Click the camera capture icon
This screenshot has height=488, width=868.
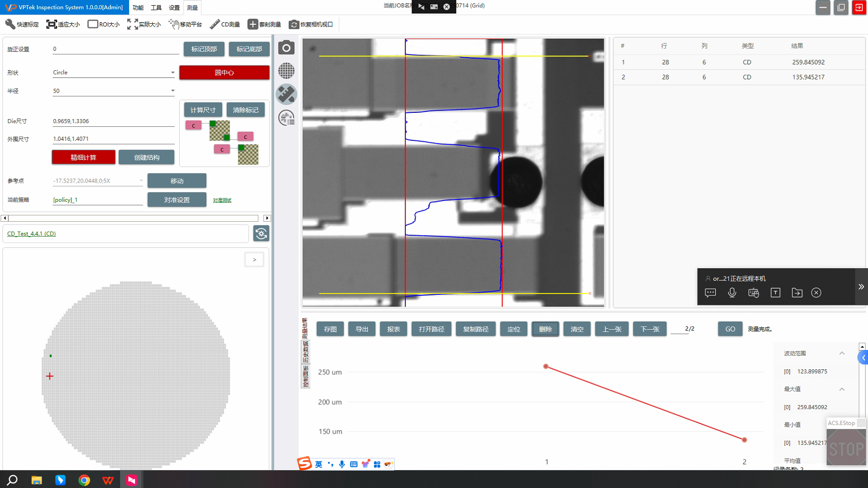286,48
